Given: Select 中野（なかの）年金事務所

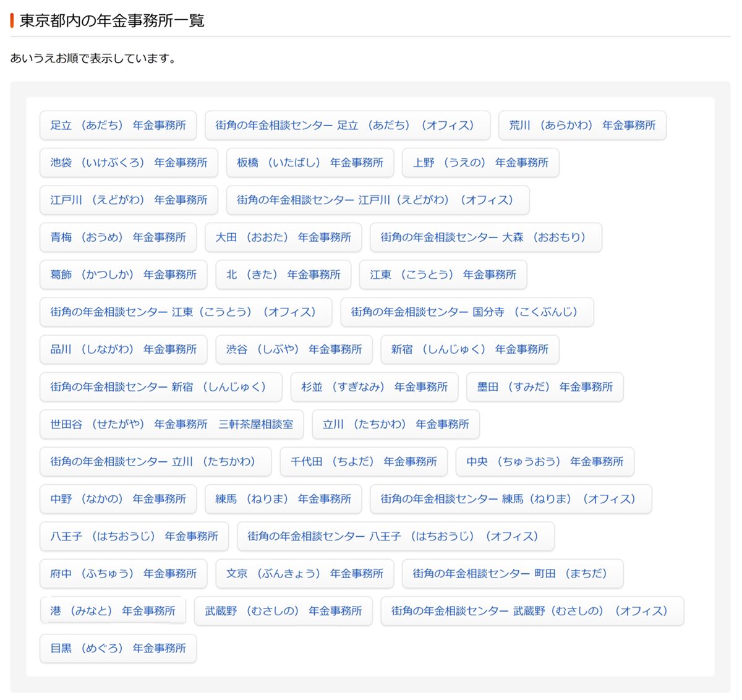Looking at the screenshot, I should 117,499.
